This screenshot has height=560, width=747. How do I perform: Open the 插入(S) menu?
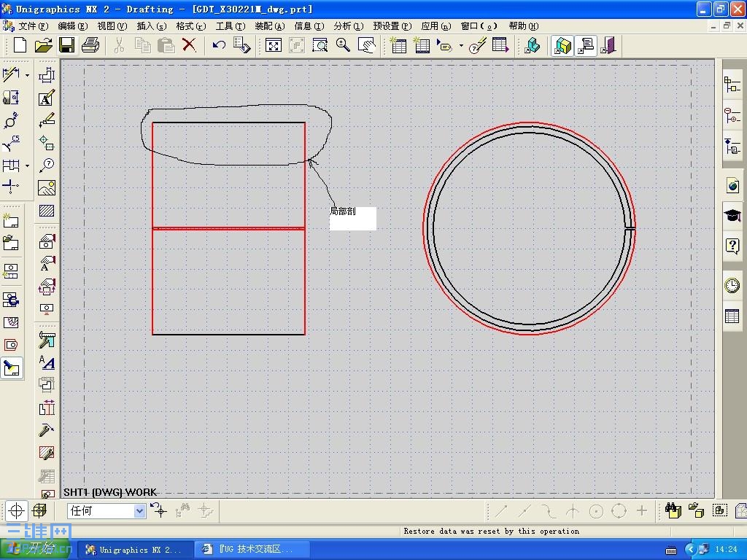coord(152,26)
